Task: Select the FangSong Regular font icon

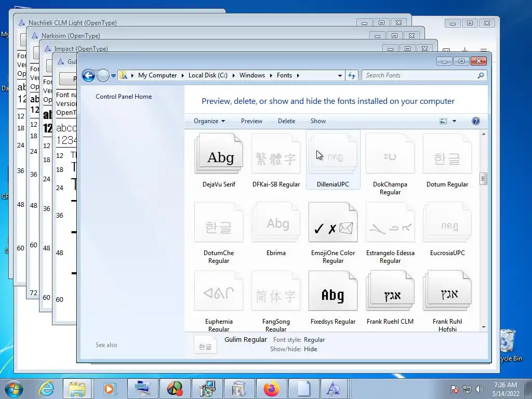Action: pos(276,290)
